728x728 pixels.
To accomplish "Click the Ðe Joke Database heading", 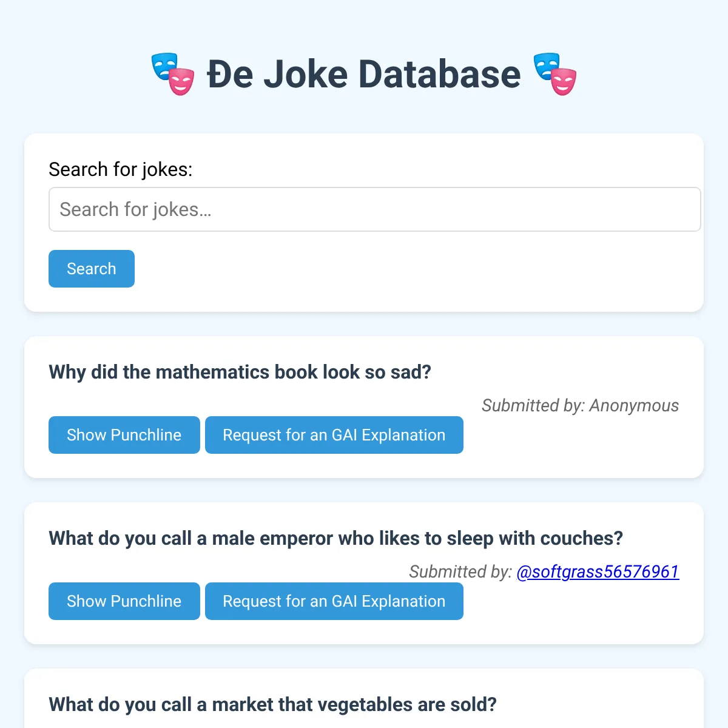I will [364, 74].
